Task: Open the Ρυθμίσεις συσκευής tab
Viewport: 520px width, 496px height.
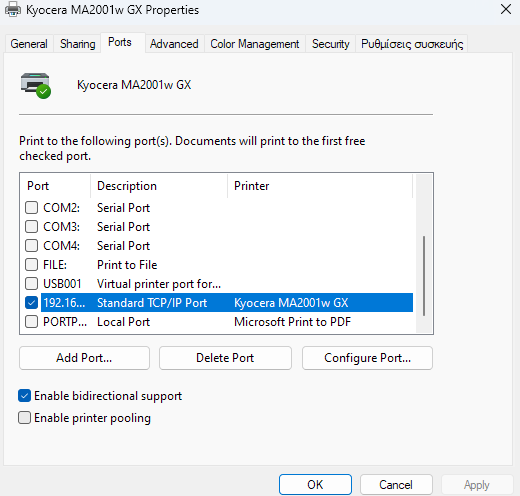Action: [x=412, y=44]
